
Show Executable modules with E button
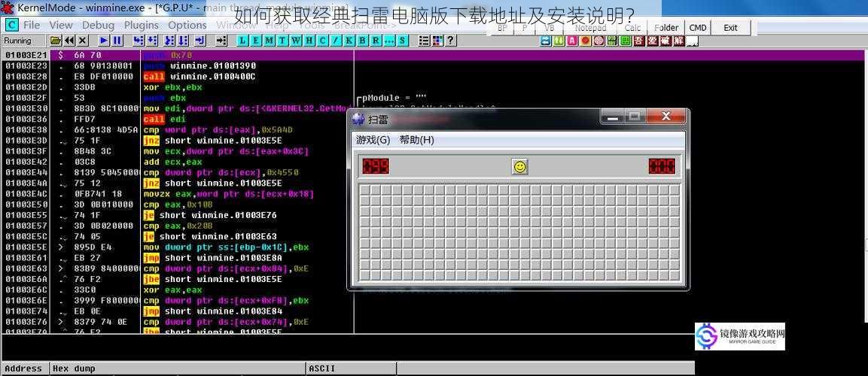(x=256, y=41)
